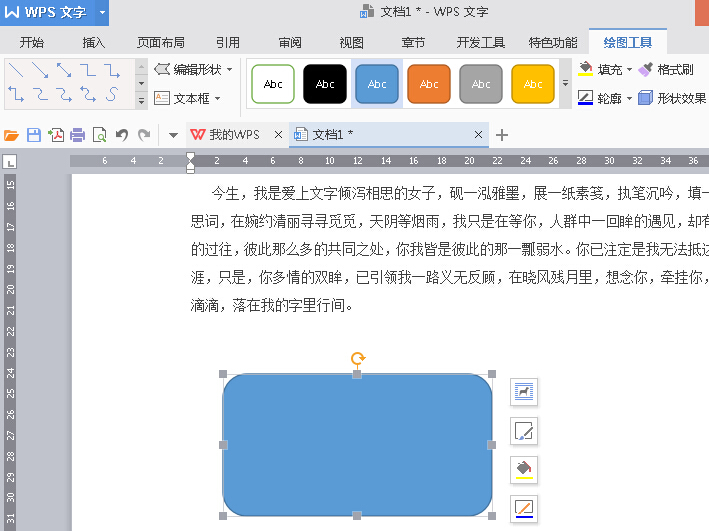Expand the shape styles gallery

(565, 84)
